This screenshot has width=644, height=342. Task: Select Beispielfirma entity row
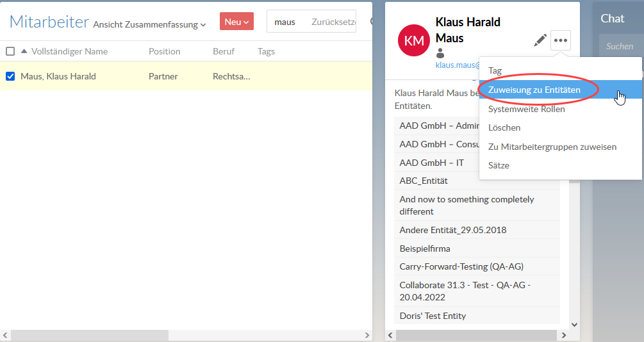(477, 248)
